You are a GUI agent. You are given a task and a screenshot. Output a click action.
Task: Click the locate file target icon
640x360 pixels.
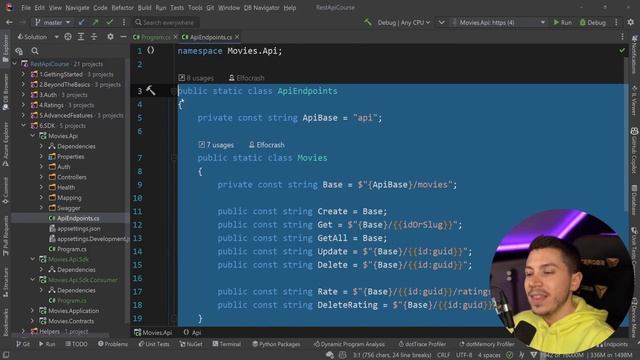tap(68, 37)
